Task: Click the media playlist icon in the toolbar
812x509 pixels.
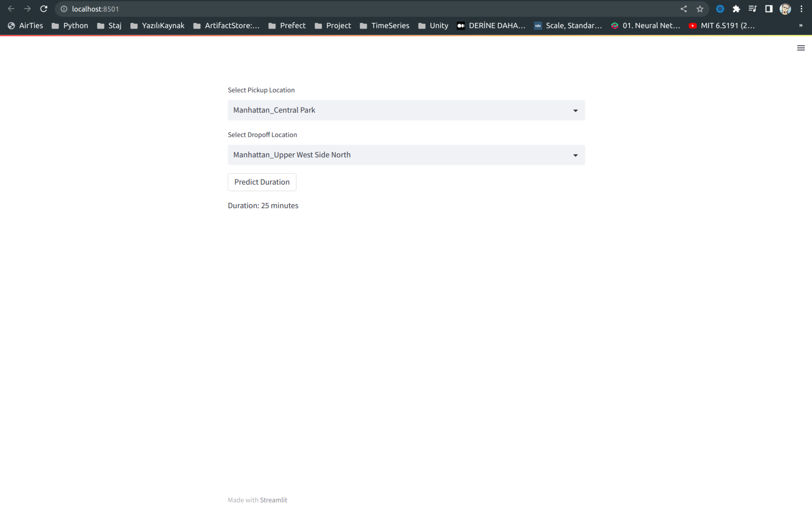Action: click(753, 9)
